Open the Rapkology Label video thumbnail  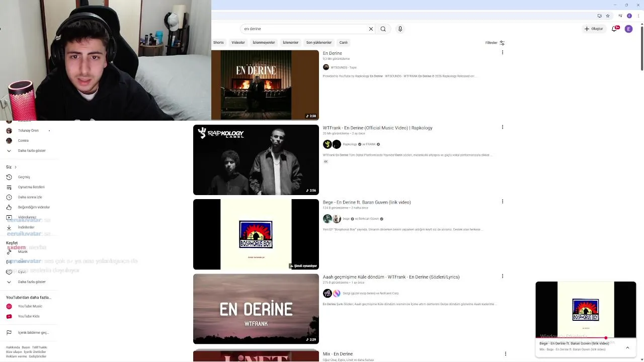(256, 160)
